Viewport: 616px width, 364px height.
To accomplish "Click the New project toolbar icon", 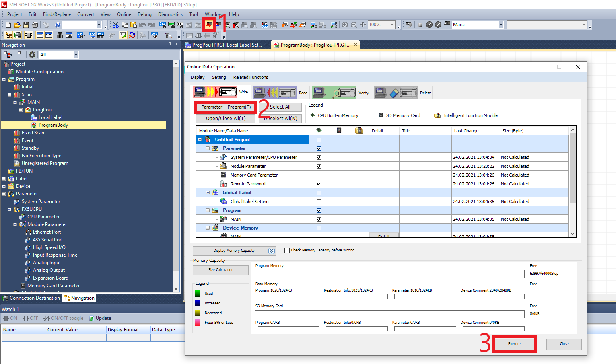I will coord(8,25).
